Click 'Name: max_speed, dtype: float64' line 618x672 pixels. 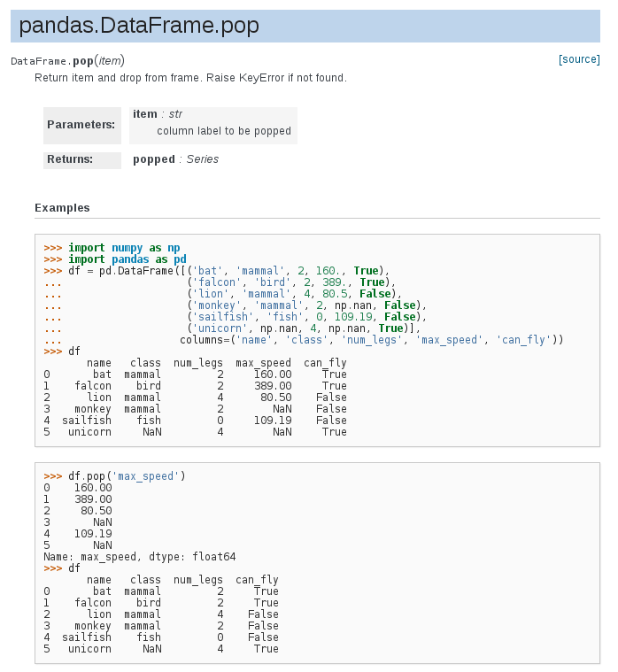[140, 557]
